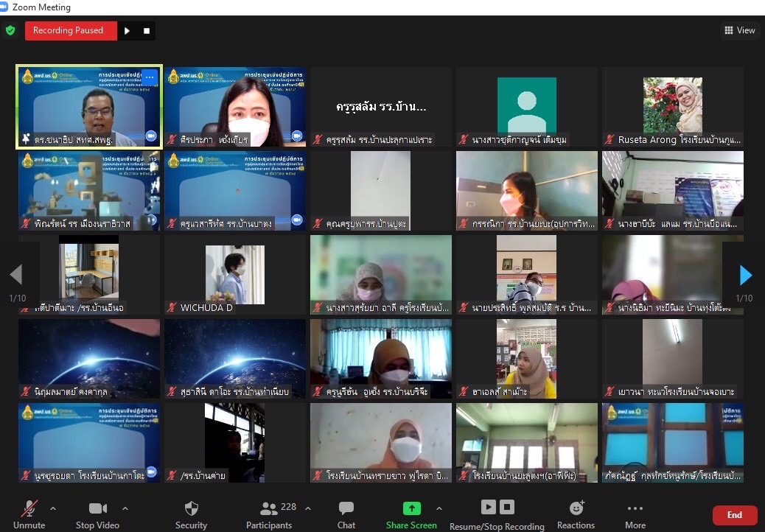The height and width of the screenshot is (532, 765).
Task: Open the Participants panel
Action: pyautogui.click(x=269, y=508)
